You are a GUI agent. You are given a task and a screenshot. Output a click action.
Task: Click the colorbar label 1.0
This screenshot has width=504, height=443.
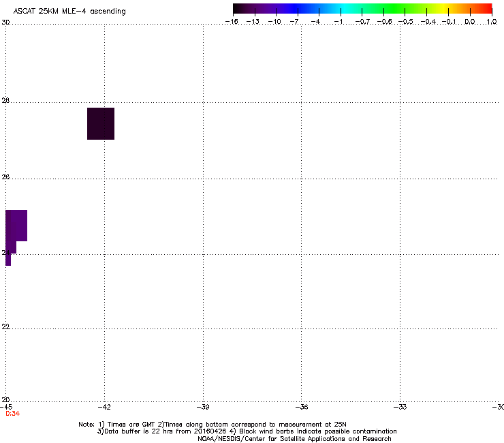(x=492, y=22)
